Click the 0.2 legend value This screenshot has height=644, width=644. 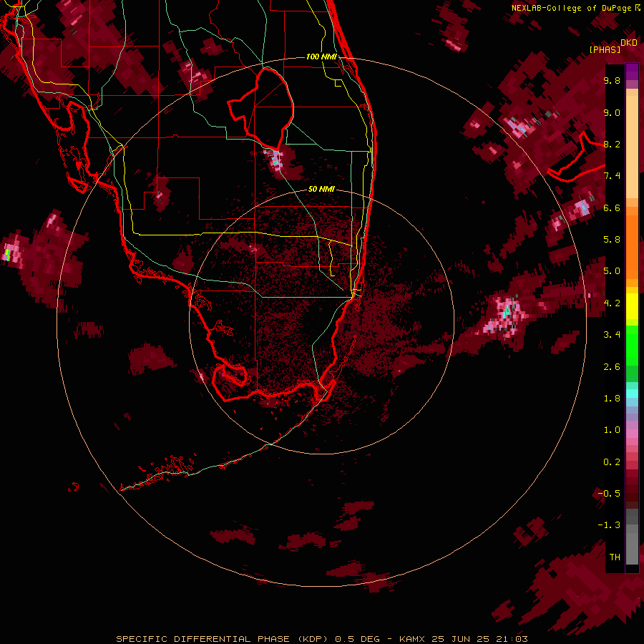(612, 462)
